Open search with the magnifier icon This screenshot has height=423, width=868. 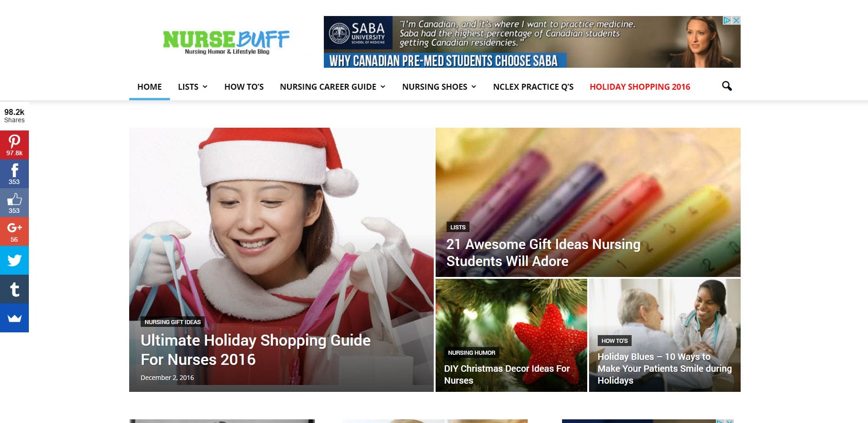[726, 86]
